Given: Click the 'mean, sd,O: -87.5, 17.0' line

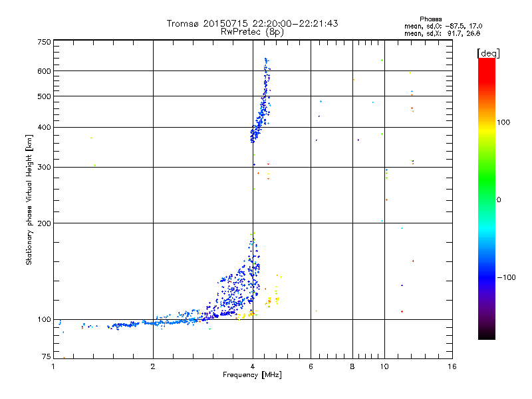Looking at the screenshot, I should pyautogui.click(x=443, y=26).
